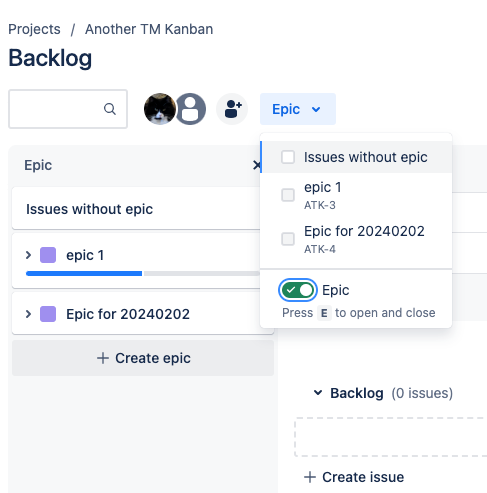Click the Epic panel header title
The image size is (487, 493).
[x=38, y=165]
